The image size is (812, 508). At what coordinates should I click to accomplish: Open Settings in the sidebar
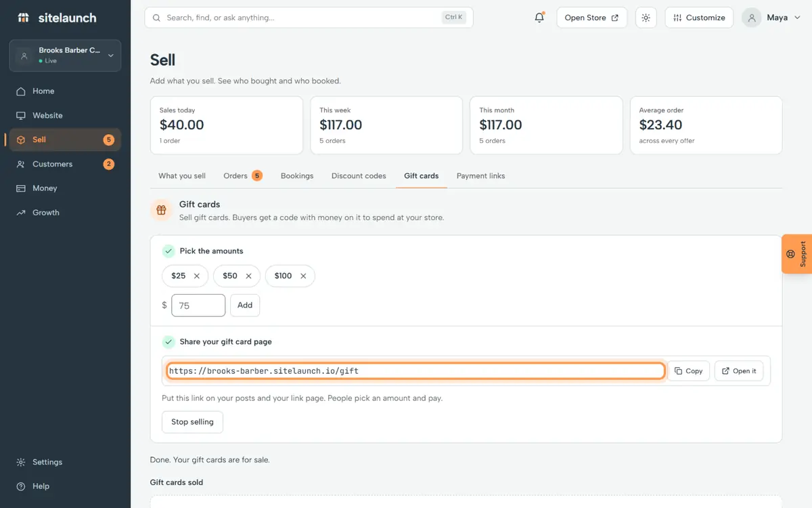65,462
